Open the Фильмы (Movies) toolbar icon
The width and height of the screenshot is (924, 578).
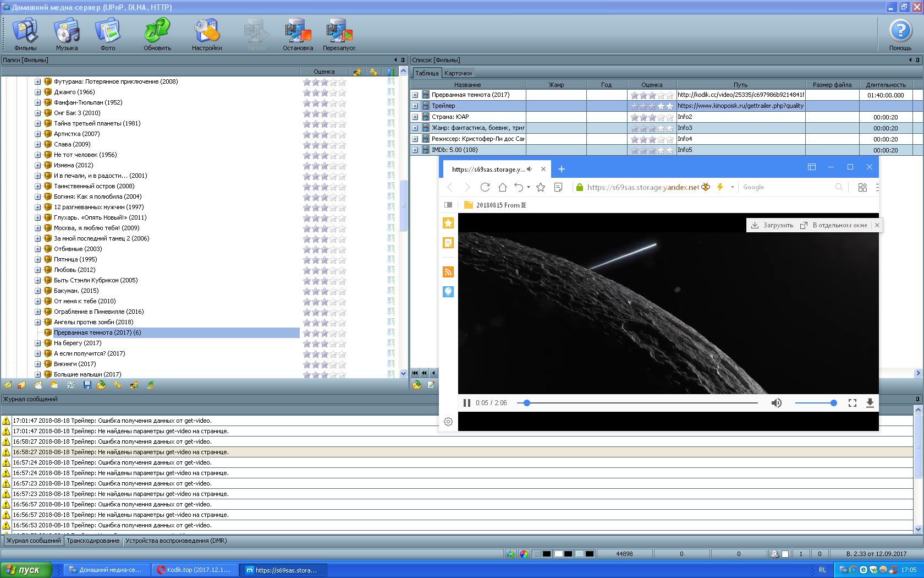pos(25,34)
